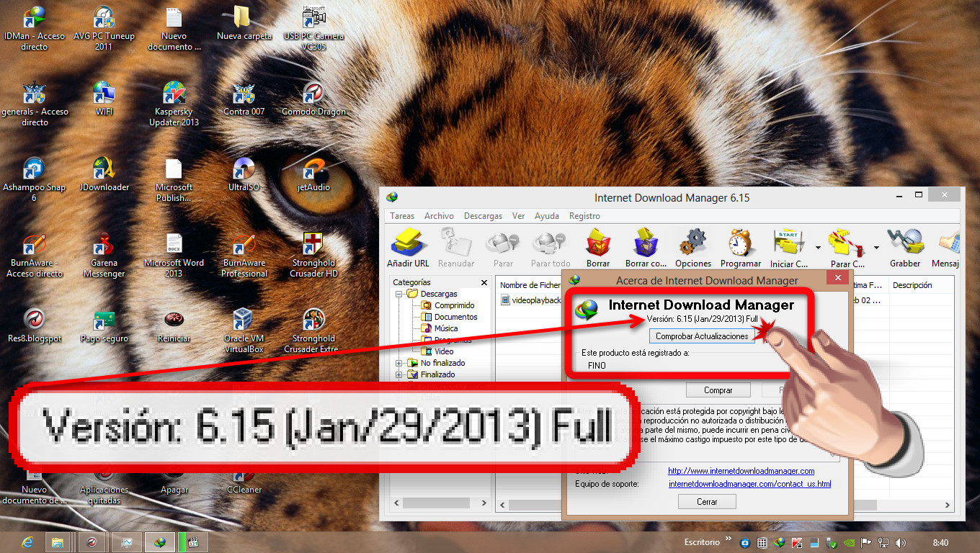
Task: Open the Archivo menu
Action: (x=439, y=216)
